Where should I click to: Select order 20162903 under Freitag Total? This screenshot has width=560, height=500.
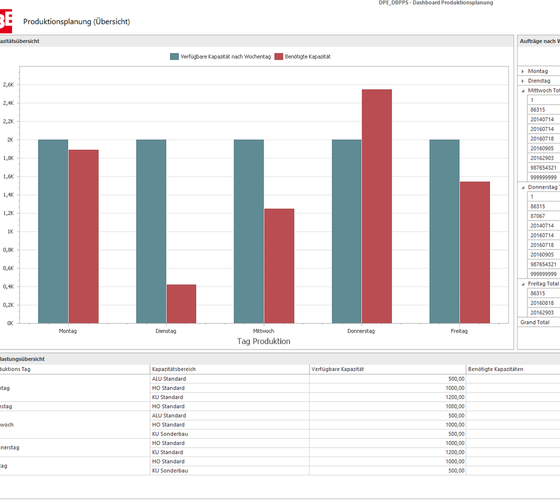tap(544, 313)
